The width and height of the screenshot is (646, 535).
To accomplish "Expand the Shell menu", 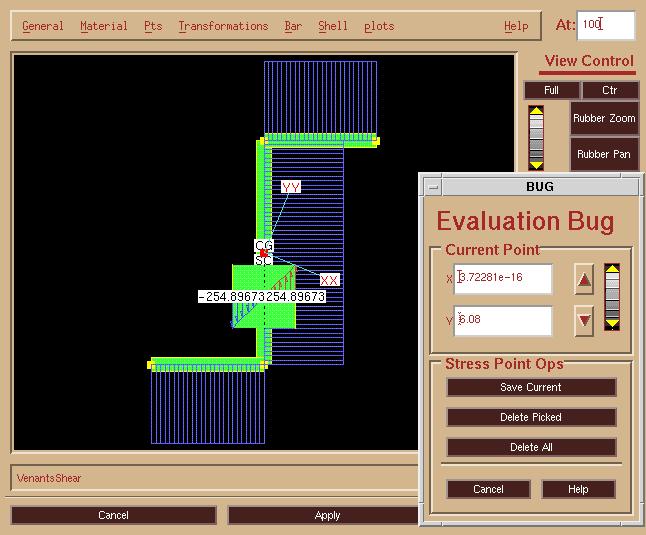I will [x=334, y=26].
